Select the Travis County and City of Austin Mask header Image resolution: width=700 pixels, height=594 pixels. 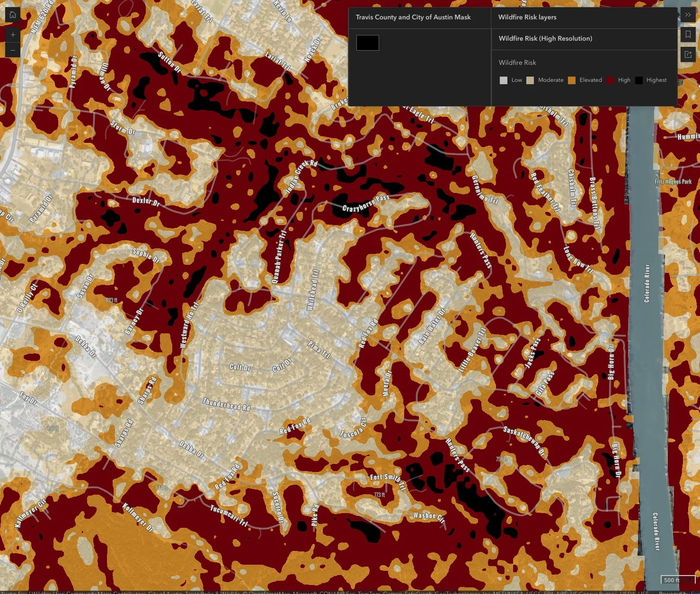coord(413,17)
